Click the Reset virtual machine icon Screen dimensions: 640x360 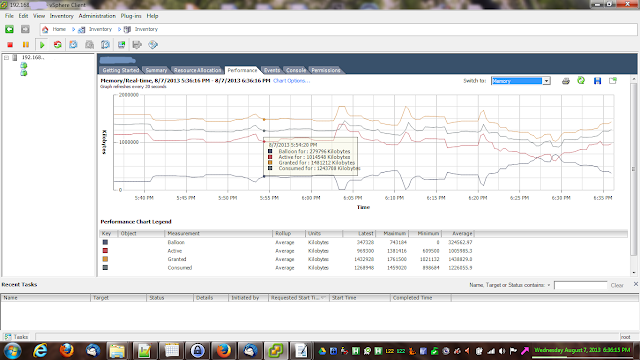coord(58,45)
